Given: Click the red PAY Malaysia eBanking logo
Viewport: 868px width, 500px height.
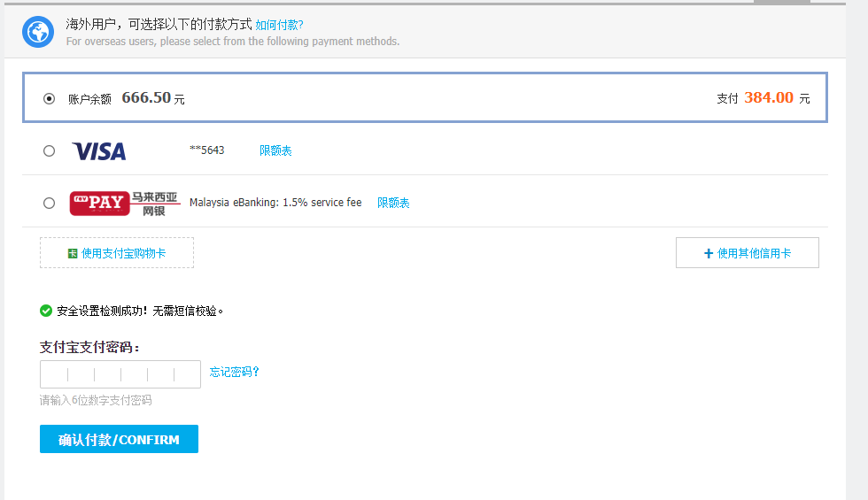Looking at the screenshot, I should point(125,203).
